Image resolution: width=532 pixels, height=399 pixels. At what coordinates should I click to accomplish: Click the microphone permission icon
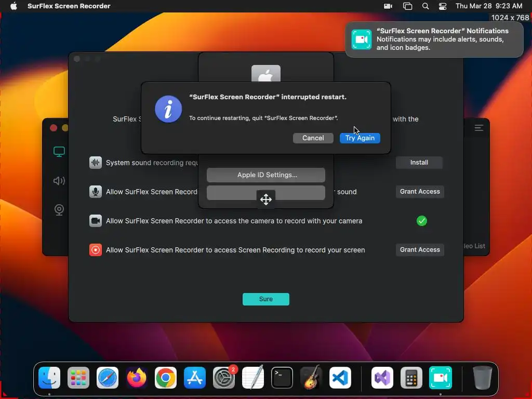[96, 192]
